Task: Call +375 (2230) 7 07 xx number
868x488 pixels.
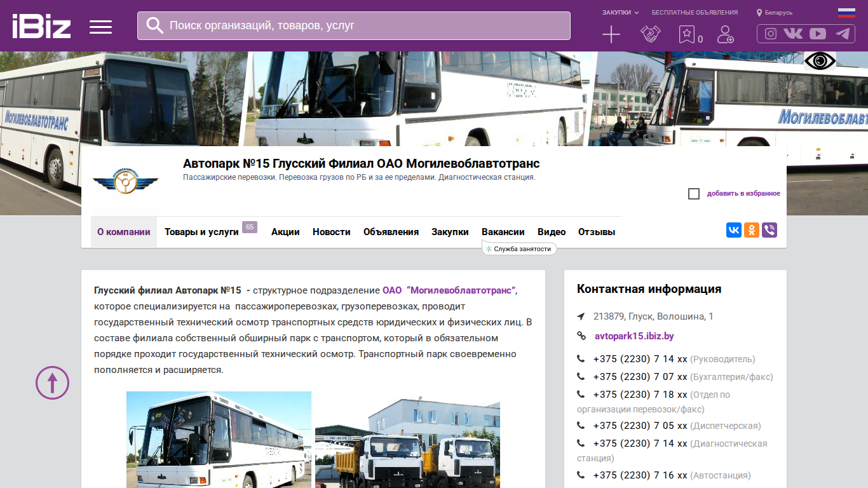Action: [641, 377]
